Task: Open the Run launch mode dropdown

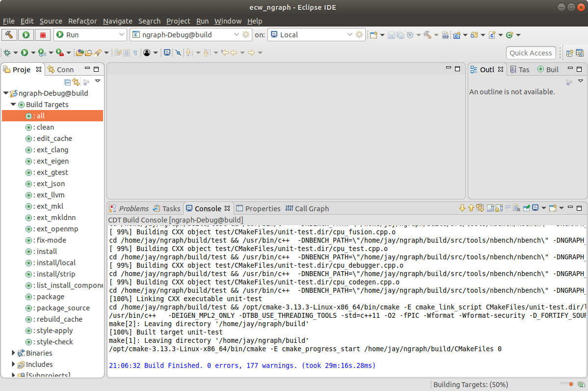Action: [x=123, y=34]
